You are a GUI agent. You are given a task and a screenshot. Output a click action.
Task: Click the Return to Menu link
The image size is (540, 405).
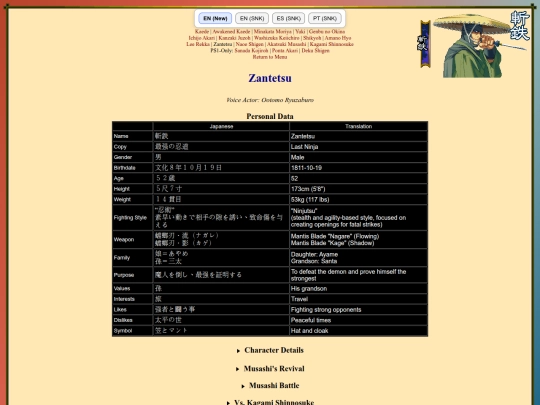point(270,57)
